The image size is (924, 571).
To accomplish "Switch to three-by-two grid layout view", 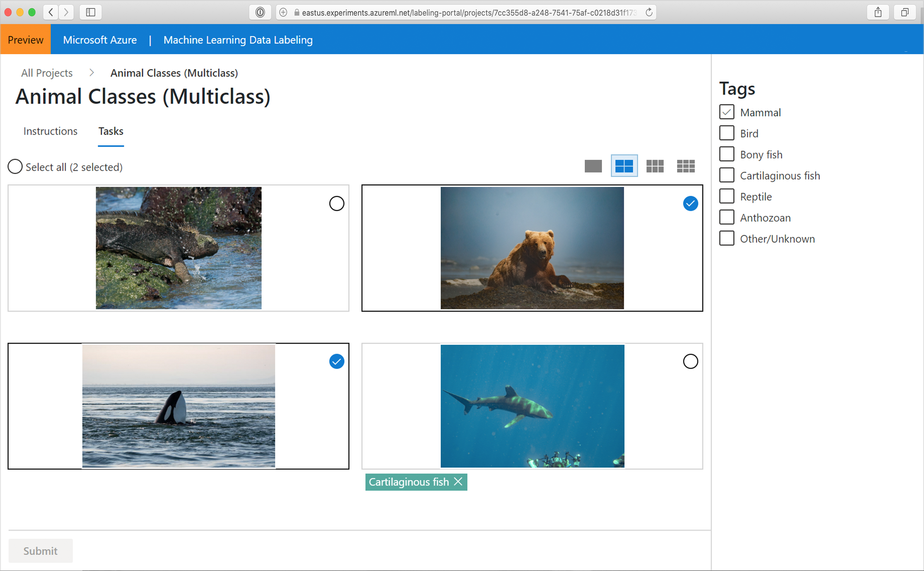I will (655, 166).
